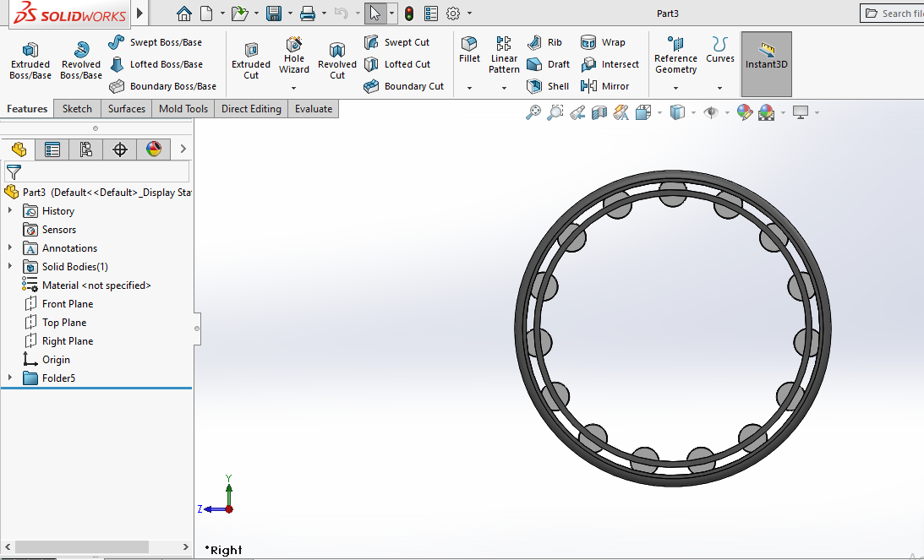Choose the Swept Cut tool
Screen dimensions: 924x560
pos(396,42)
